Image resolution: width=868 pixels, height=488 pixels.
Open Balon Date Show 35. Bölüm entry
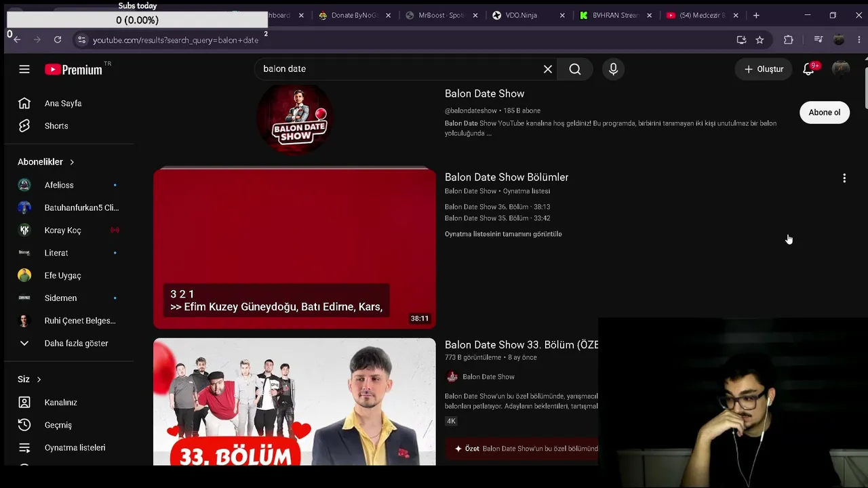(x=497, y=218)
